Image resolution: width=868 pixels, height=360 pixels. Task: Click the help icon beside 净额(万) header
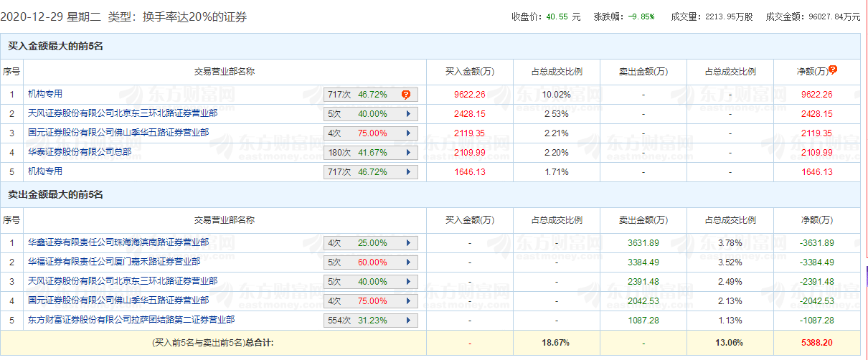click(x=833, y=70)
